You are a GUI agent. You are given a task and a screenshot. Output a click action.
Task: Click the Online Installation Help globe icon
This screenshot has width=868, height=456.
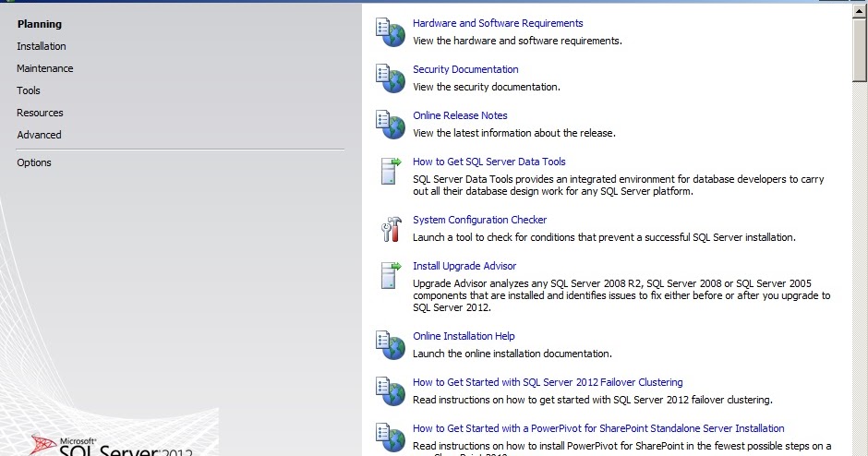click(x=391, y=344)
